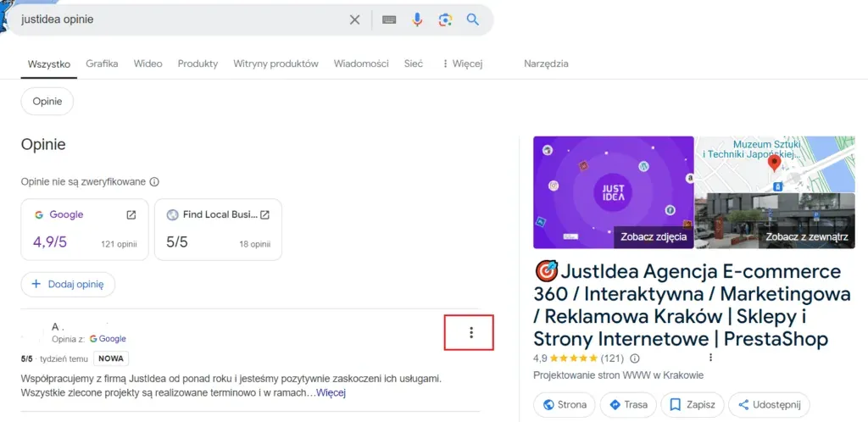The height and width of the screenshot is (422, 868).
Task: Click the 'Udostępnij' share button
Action: click(769, 405)
